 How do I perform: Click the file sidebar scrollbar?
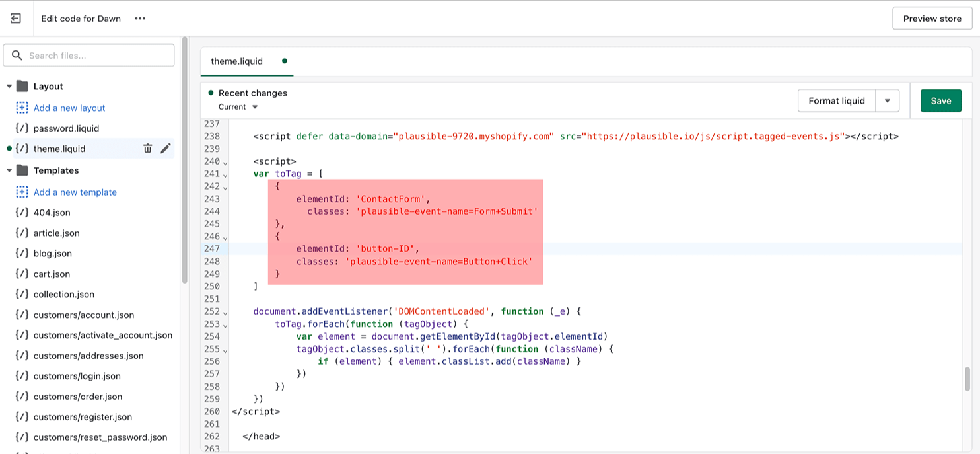[x=185, y=160]
